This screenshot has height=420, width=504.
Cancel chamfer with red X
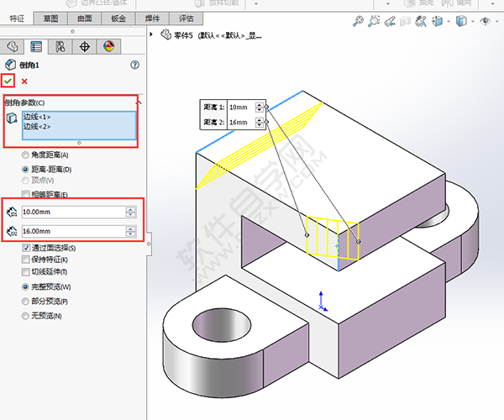point(24,81)
